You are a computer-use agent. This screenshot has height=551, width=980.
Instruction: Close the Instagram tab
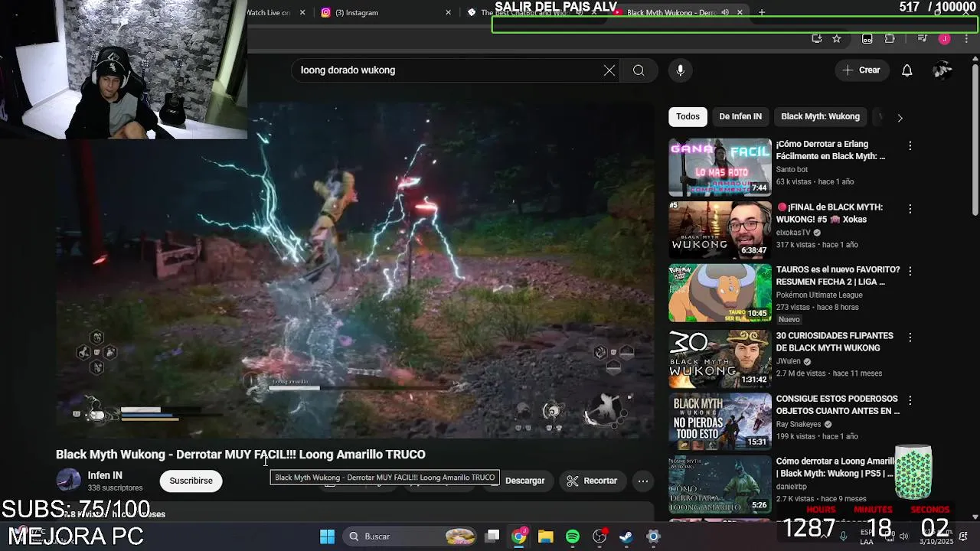[x=449, y=12]
